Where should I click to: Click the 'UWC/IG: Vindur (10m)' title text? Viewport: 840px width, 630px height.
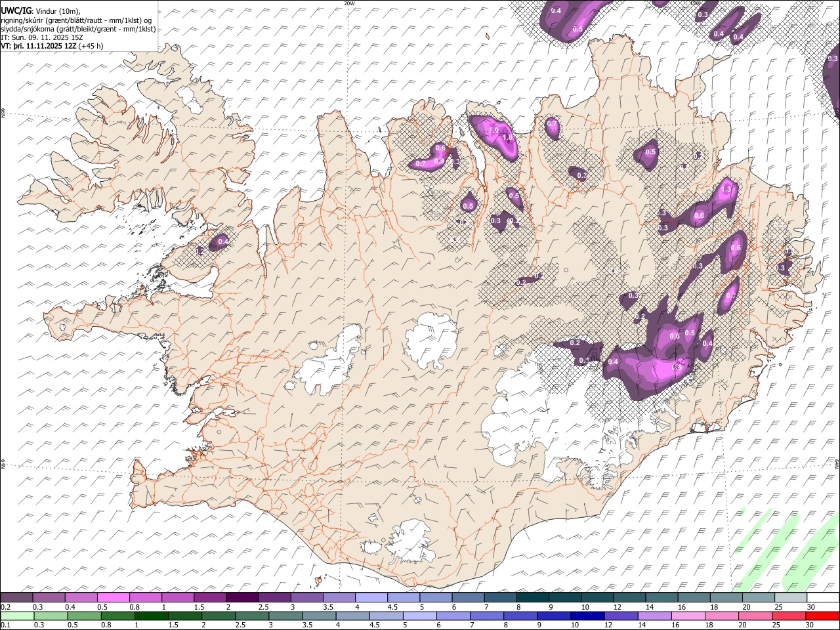[41, 11]
